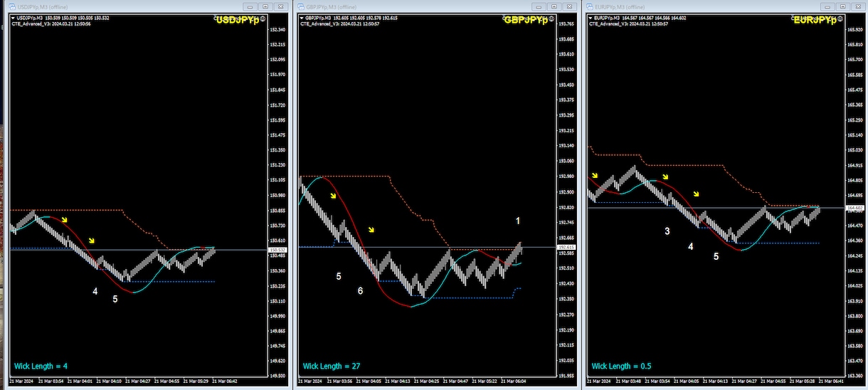Click 149.500 on USDJPYp price scale
Screen dimensions: 868x390
(277, 376)
